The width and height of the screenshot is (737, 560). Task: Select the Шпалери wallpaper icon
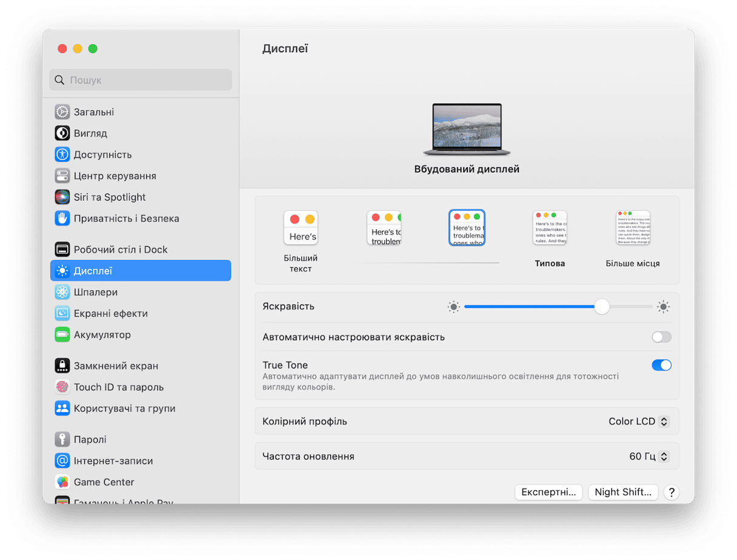(x=62, y=292)
